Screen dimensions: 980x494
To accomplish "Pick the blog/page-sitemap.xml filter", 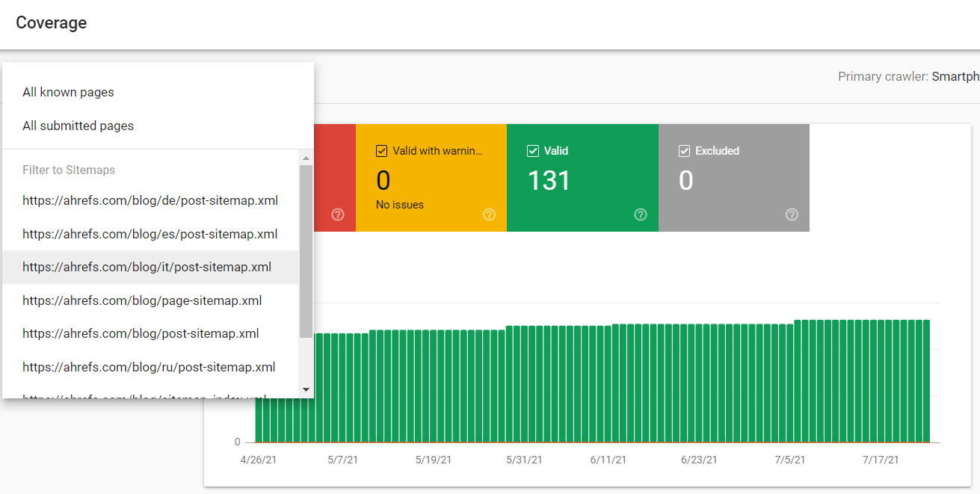I will tap(142, 300).
